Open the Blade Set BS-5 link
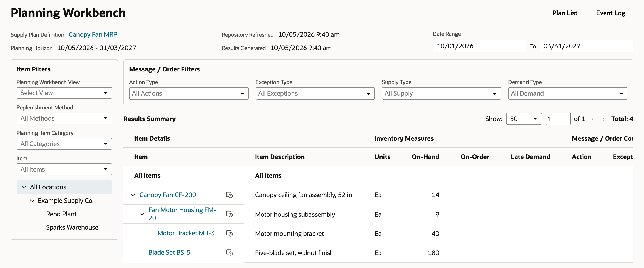This screenshot has width=644, height=268. 169,253
